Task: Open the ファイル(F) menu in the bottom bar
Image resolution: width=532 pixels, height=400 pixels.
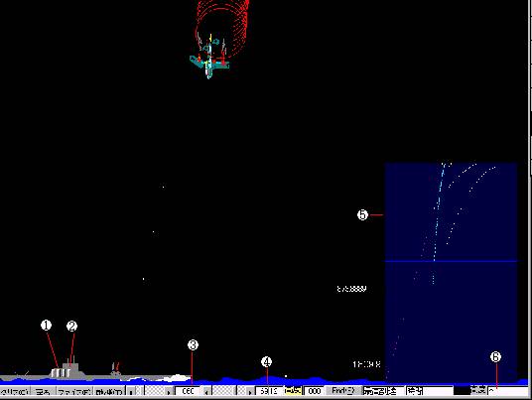Action: pos(74,391)
